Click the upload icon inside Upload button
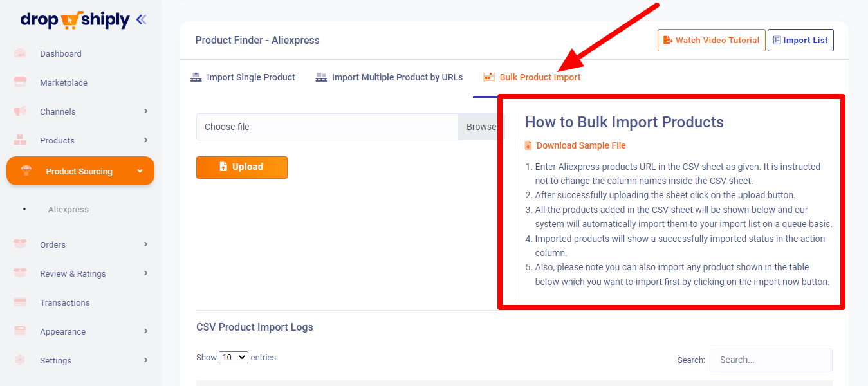The image size is (868, 386). tap(223, 167)
